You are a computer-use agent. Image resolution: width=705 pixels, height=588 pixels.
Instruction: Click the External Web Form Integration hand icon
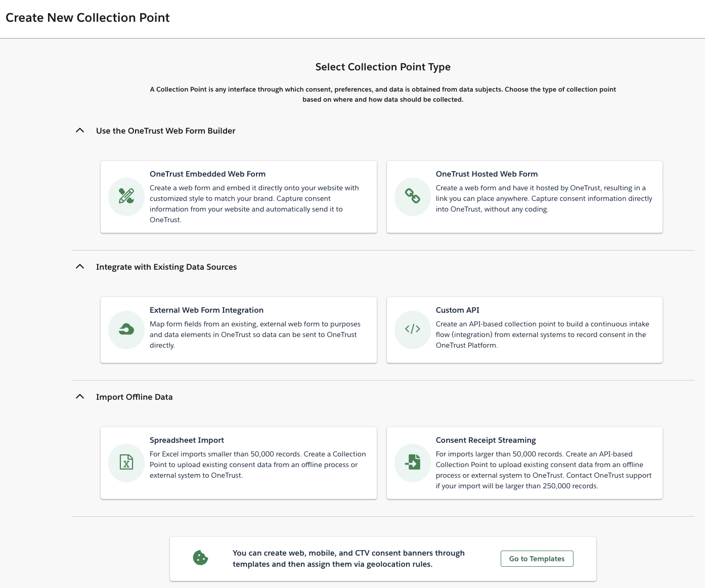pyautogui.click(x=126, y=329)
